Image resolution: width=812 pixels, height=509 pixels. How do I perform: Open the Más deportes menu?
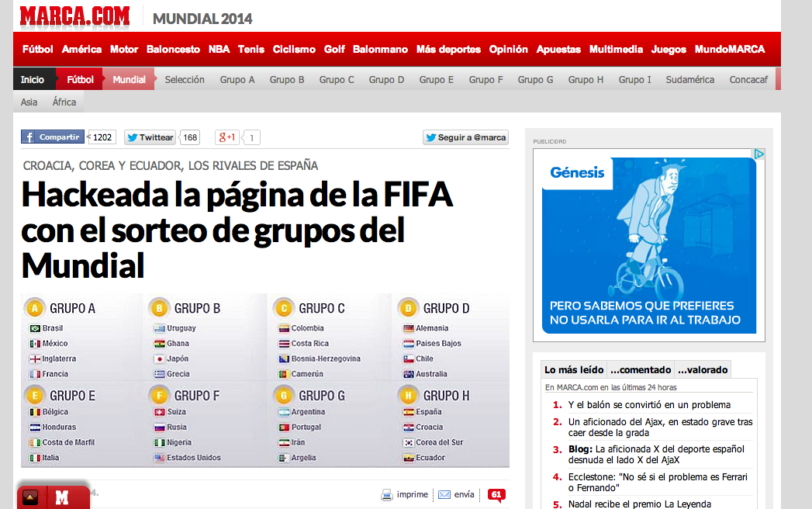click(448, 49)
